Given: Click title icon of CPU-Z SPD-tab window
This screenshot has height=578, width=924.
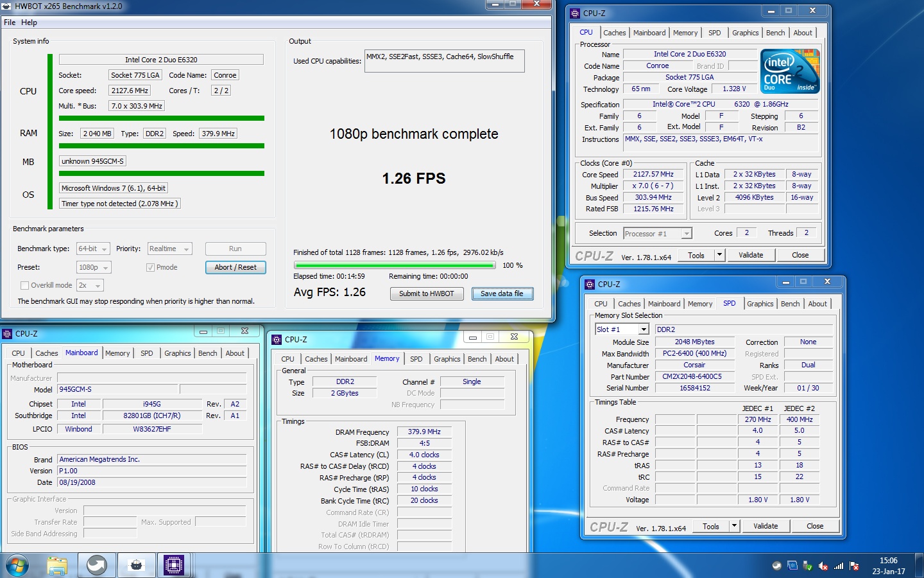Looking at the screenshot, I should click(x=590, y=284).
